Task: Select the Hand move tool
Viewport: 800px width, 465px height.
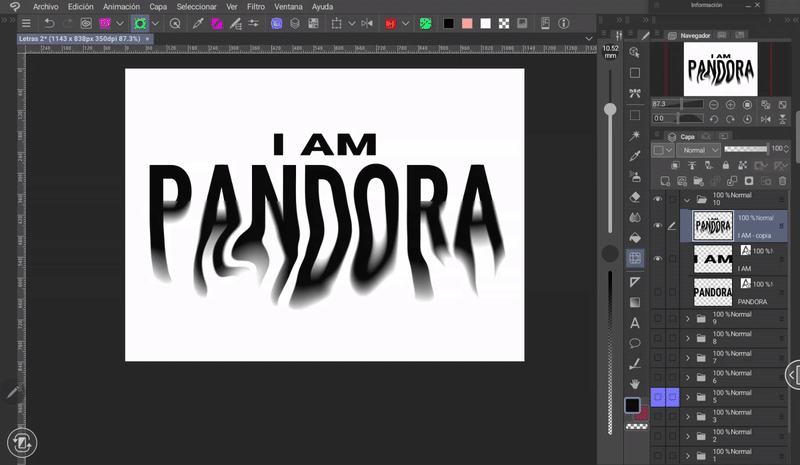Action: pos(635,383)
